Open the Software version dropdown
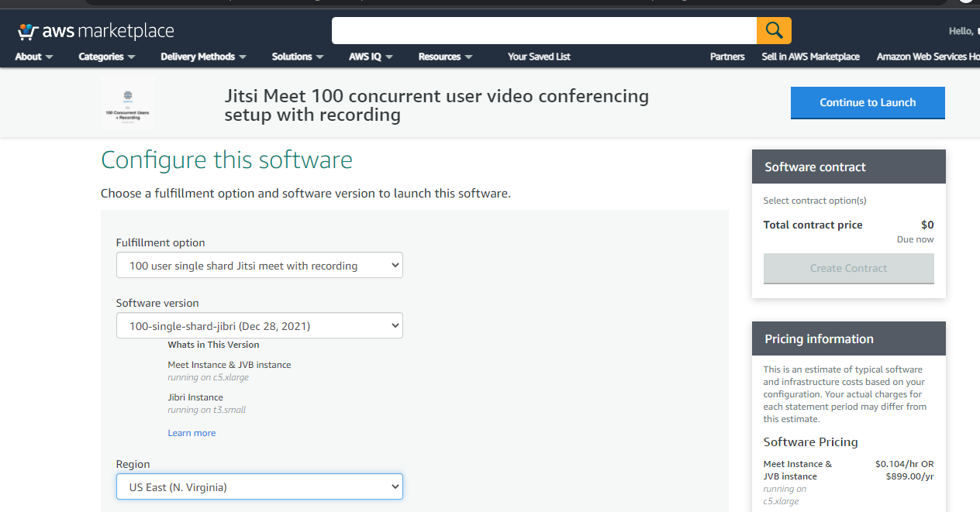The image size is (980, 512). (260, 326)
